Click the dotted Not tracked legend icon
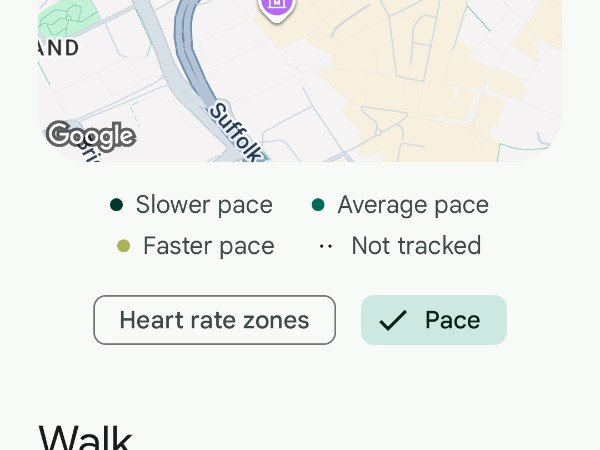600x450 pixels. click(x=325, y=246)
